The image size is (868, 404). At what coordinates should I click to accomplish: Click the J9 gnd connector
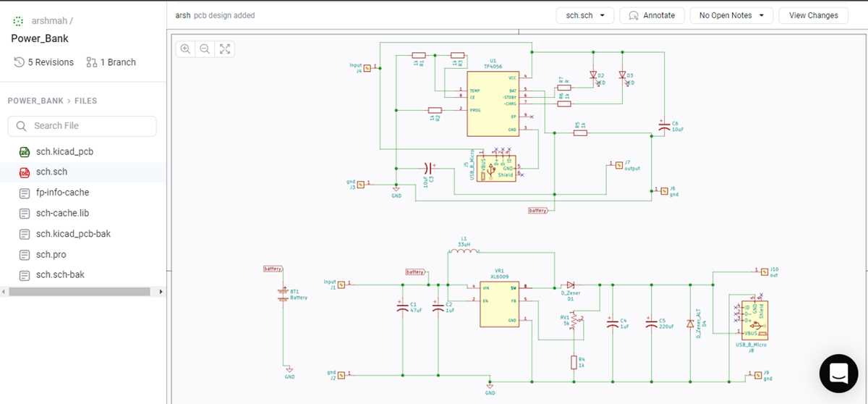758,375
